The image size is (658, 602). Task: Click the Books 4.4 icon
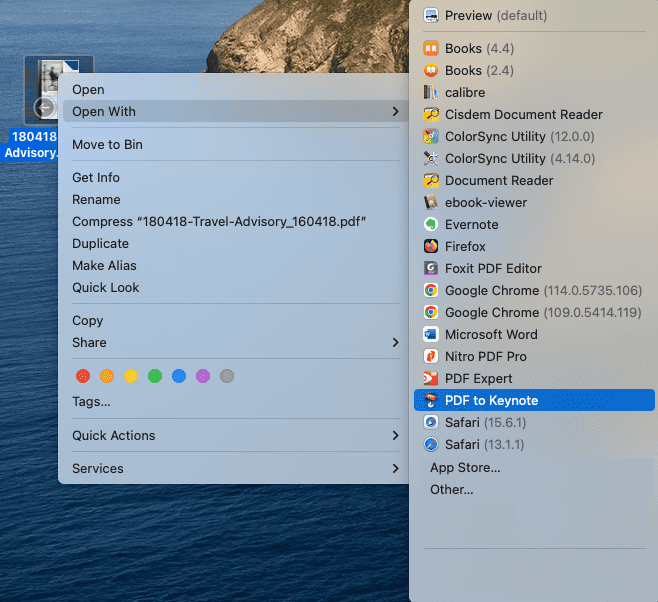[431, 48]
